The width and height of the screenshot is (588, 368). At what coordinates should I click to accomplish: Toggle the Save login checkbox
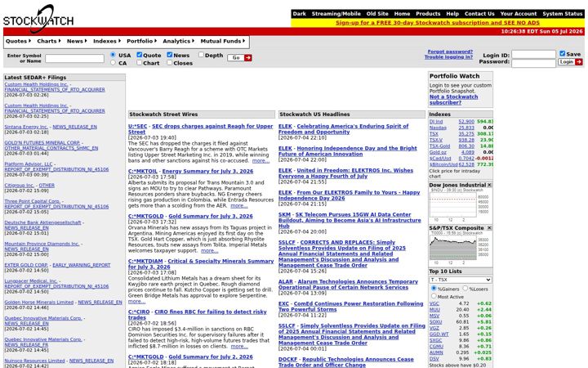click(x=562, y=53)
